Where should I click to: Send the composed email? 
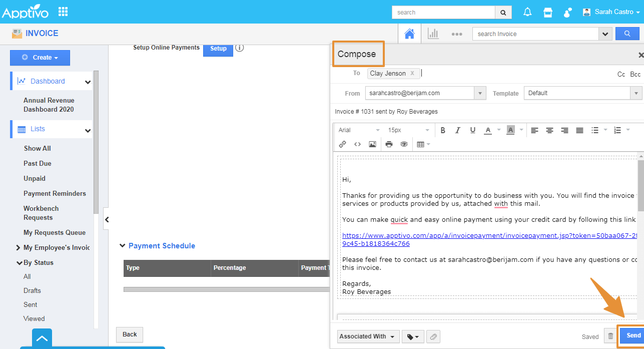click(x=633, y=335)
